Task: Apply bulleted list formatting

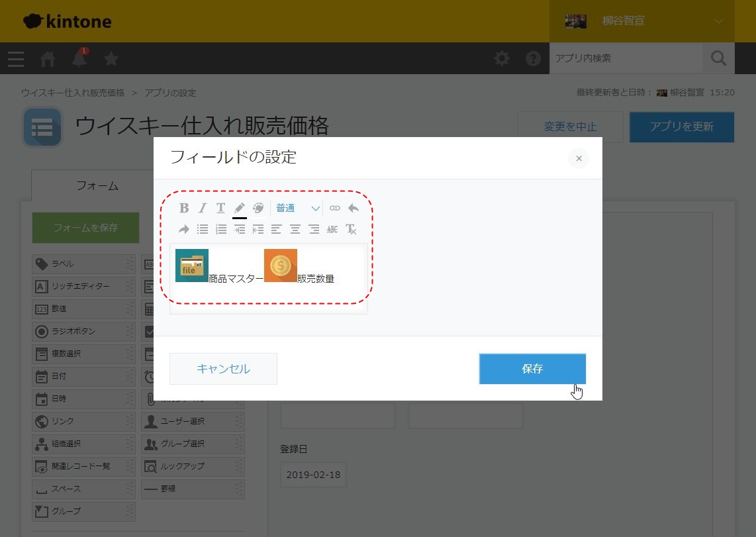Action: 203,229
